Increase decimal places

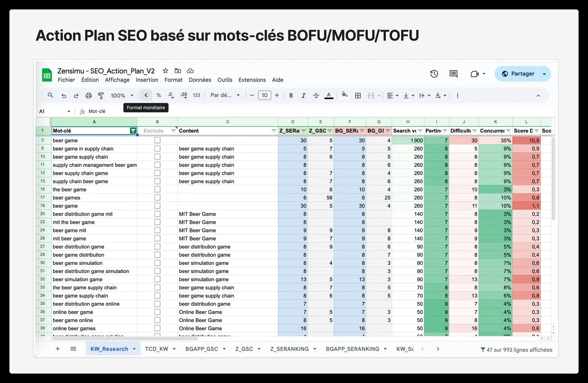tap(184, 95)
